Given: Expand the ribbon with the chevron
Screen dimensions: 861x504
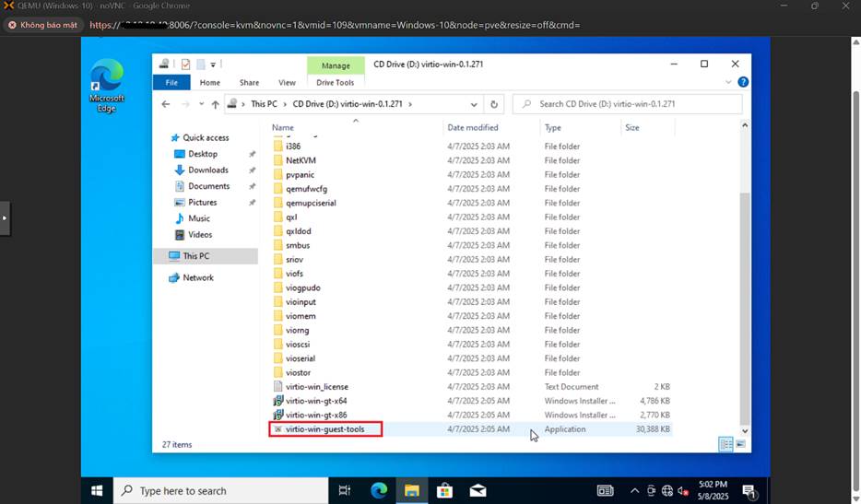Looking at the screenshot, I should pyautogui.click(x=727, y=82).
